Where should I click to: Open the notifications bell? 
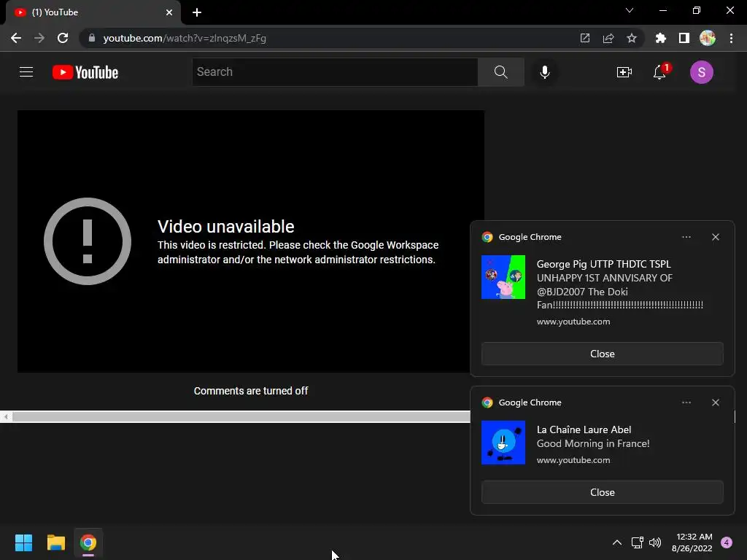[x=659, y=72]
